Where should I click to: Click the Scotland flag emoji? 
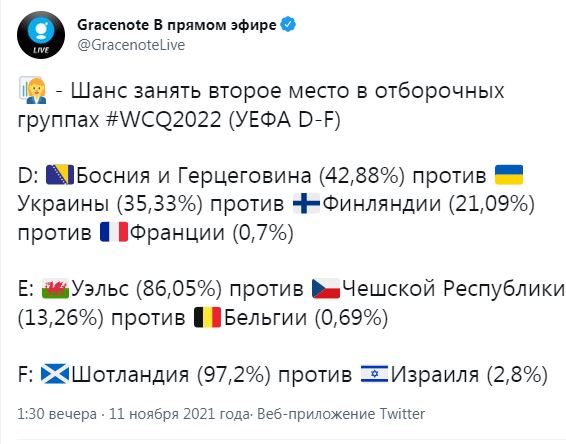55,374
